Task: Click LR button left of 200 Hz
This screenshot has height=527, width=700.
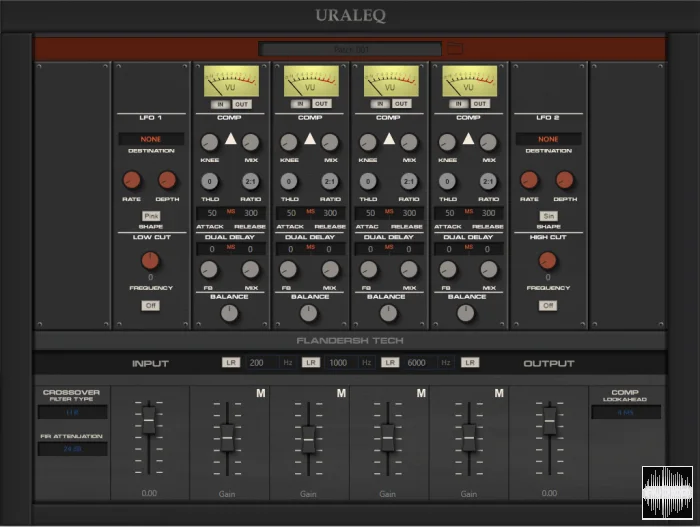Action: 231,362
